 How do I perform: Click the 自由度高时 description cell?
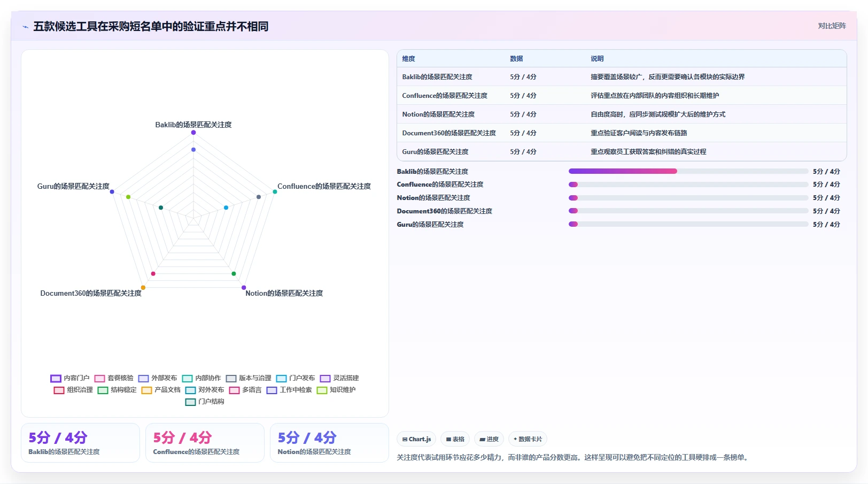pyautogui.click(x=658, y=114)
